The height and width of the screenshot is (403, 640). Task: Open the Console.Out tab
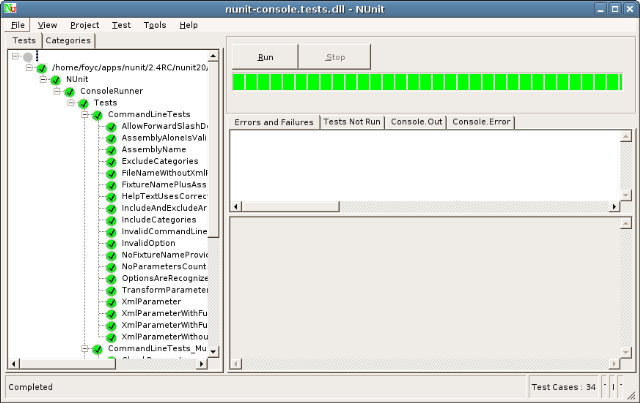pos(415,122)
